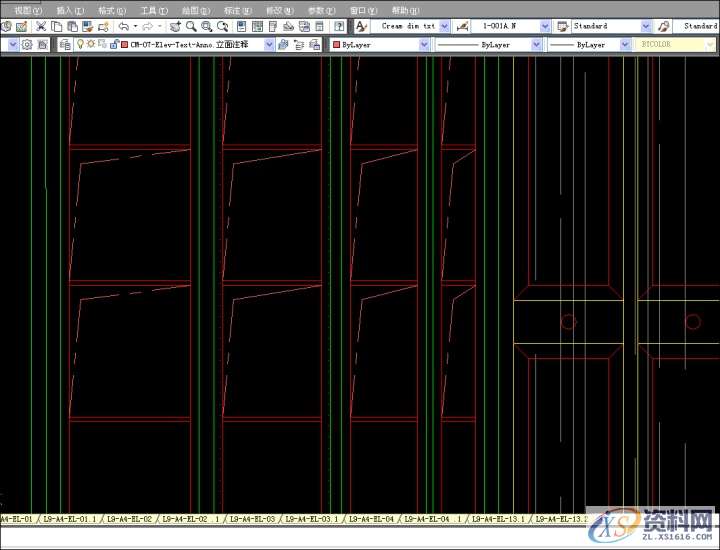
Task: Toggle layer on/off lightbulb icon
Action: [80, 45]
